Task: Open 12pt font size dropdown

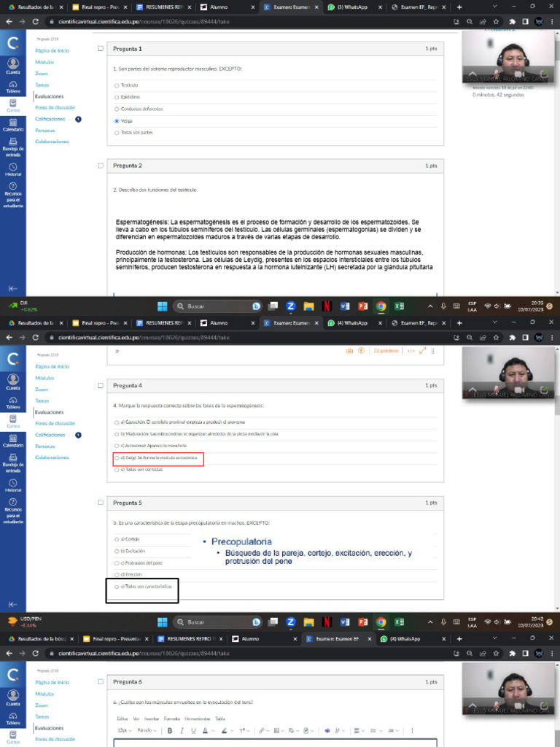Action: [124, 730]
